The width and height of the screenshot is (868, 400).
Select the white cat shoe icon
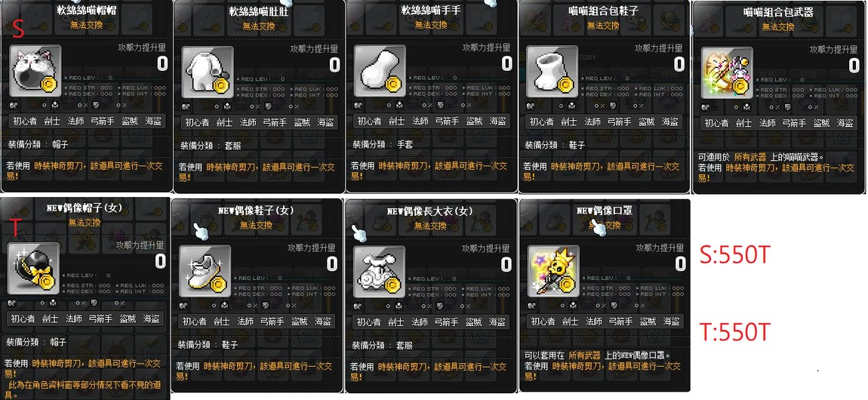coord(552,72)
